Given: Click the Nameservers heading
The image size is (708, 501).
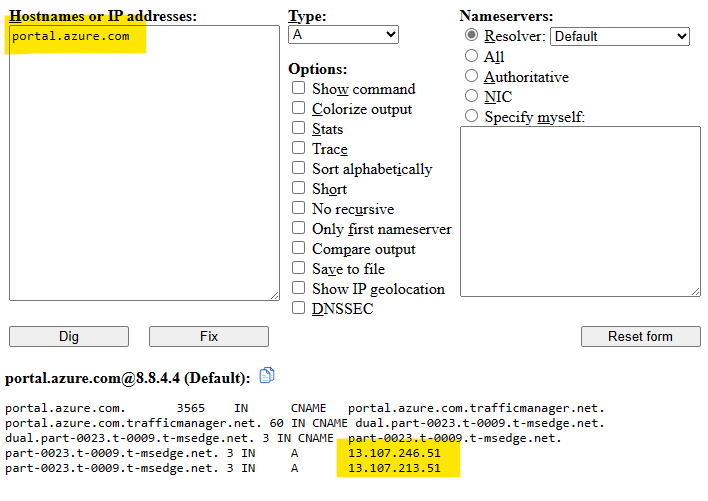Looking at the screenshot, I should [x=506, y=16].
